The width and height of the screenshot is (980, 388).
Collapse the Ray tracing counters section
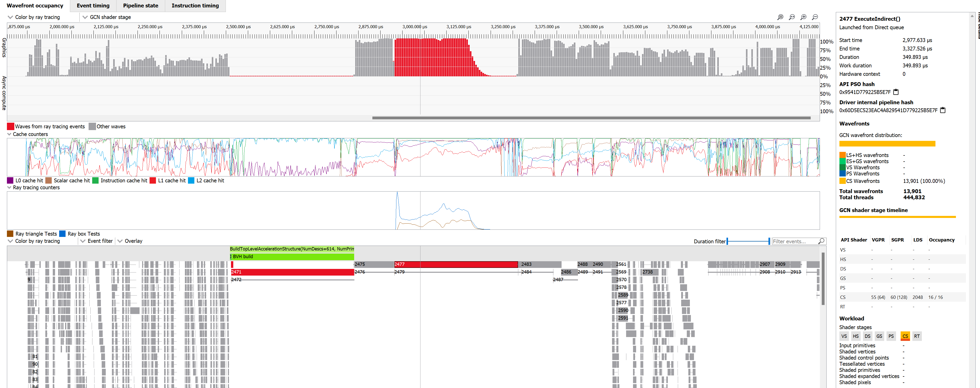(x=9, y=187)
